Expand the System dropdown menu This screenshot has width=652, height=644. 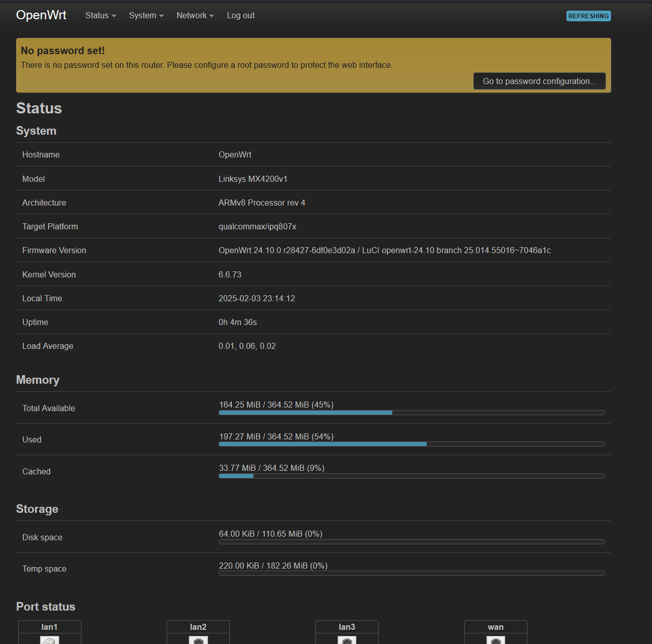click(146, 16)
